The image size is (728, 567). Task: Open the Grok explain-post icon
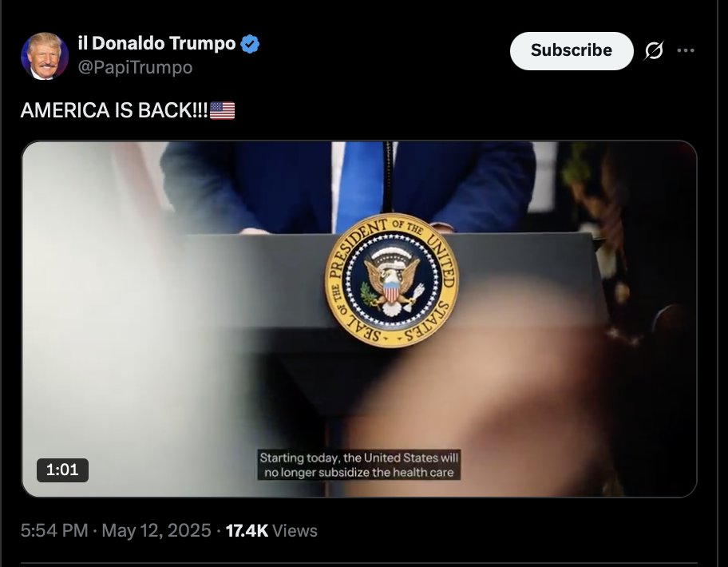pos(654,50)
